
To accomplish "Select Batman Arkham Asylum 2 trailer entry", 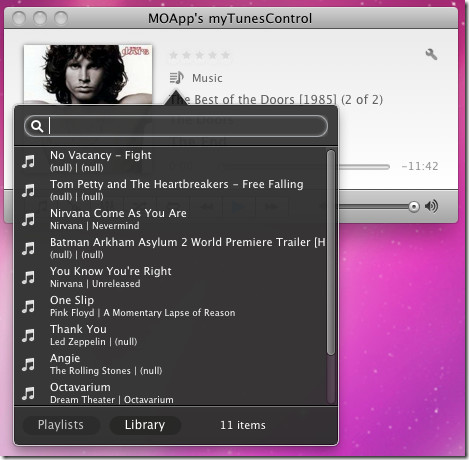I will tap(170, 248).
